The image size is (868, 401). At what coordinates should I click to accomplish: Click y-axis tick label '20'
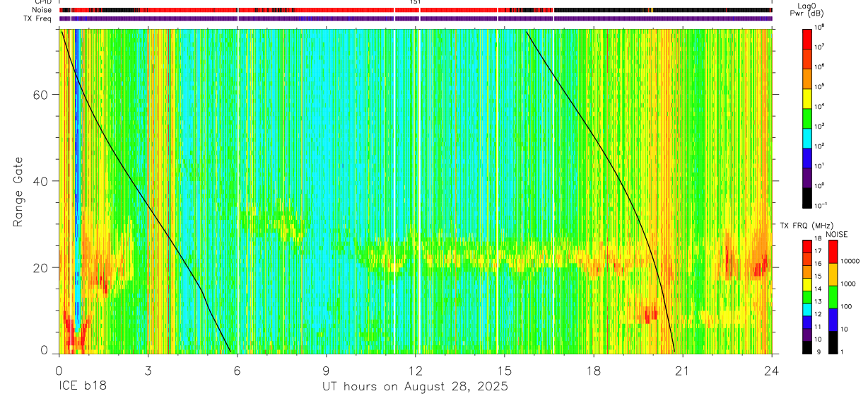pos(41,267)
